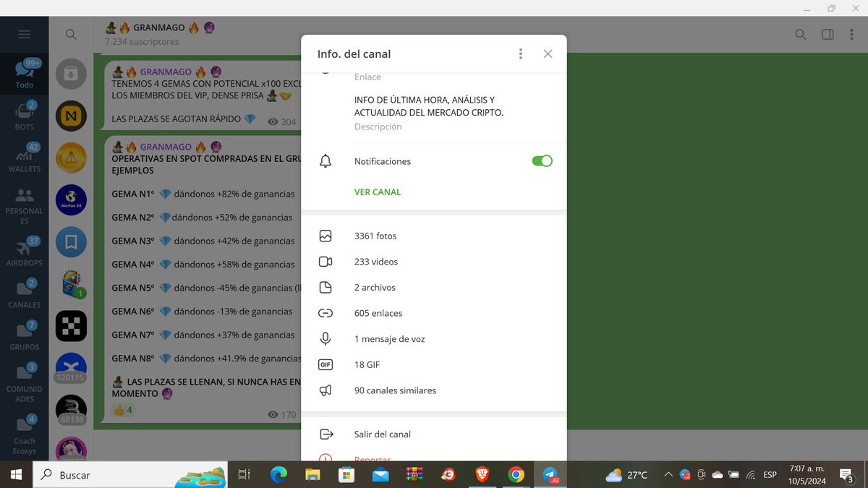This screenshot has height=488, width=868.
Task: Click 'LAS PLAZAS SE AGOTAN RÁPIDO' text
Action: click(x=176, y=119)
